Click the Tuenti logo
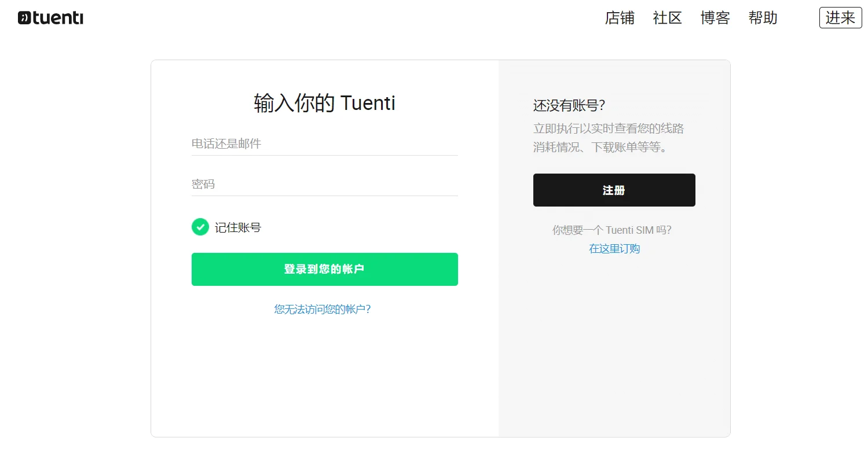The width and height of the screenshot is (868, 449). tap(50, 18)
